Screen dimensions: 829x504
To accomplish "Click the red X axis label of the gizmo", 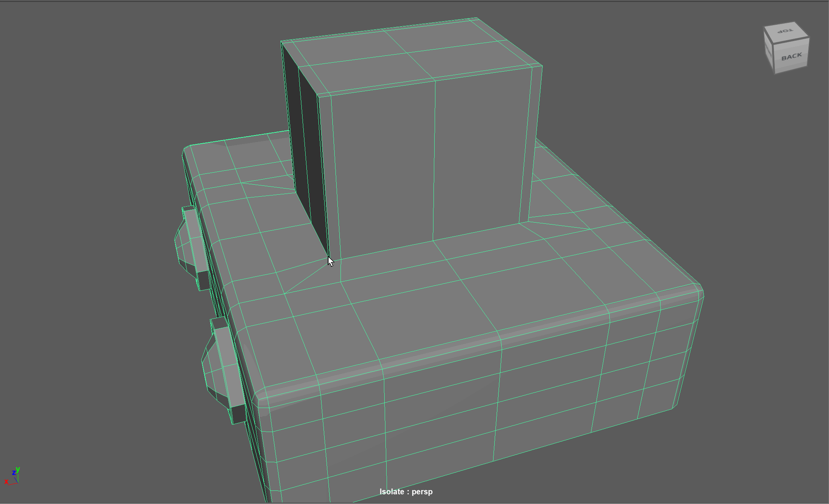I will pyautogui.click(x=6, y=482).
